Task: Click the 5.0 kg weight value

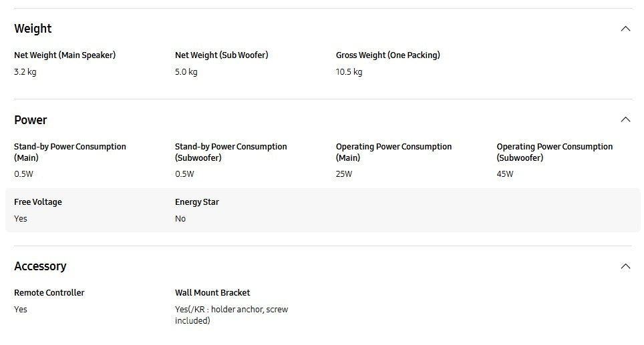Action: coord(186,72)
